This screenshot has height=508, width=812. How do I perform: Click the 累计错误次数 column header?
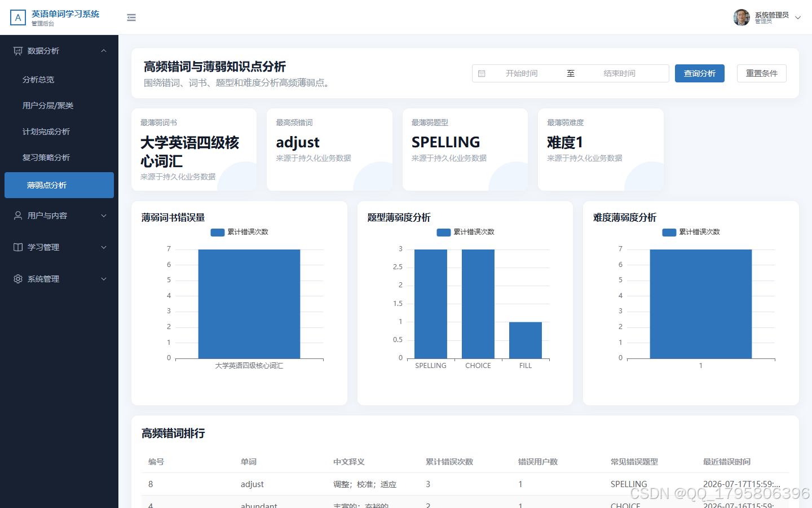(449, 462)
